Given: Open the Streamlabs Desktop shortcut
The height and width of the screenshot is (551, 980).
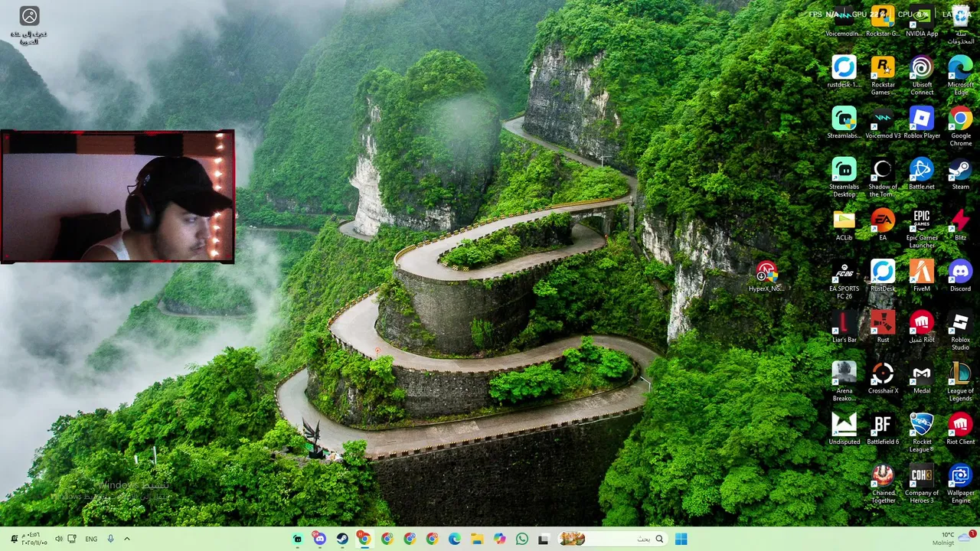Looking at the screenshot, I should pyautogui.click(x=844, y=178).
